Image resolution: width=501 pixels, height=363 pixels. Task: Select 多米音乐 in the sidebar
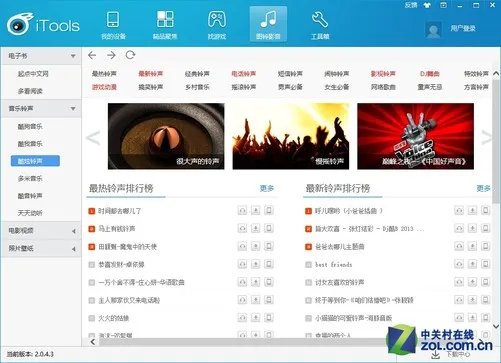[x=30, y=178]
